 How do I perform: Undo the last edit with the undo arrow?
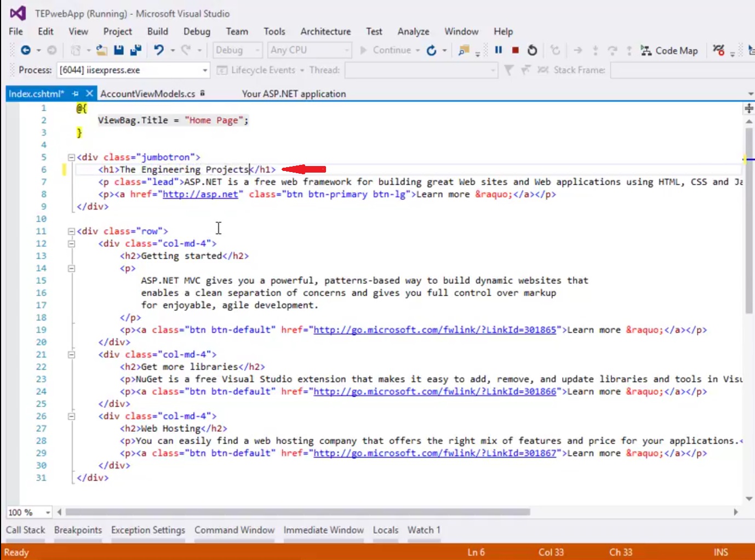tap(158, 50)
